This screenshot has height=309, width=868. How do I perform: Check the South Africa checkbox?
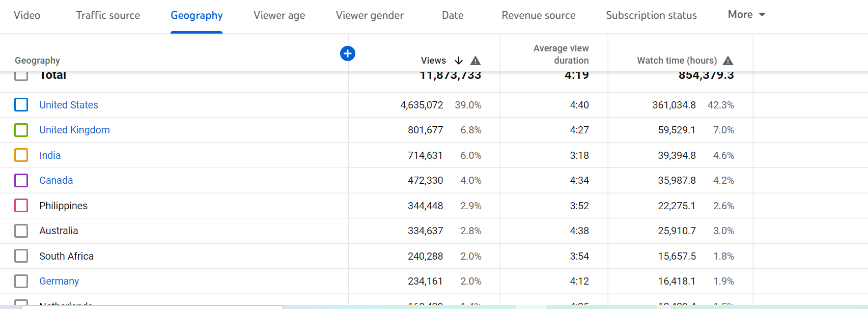(21, 256)
